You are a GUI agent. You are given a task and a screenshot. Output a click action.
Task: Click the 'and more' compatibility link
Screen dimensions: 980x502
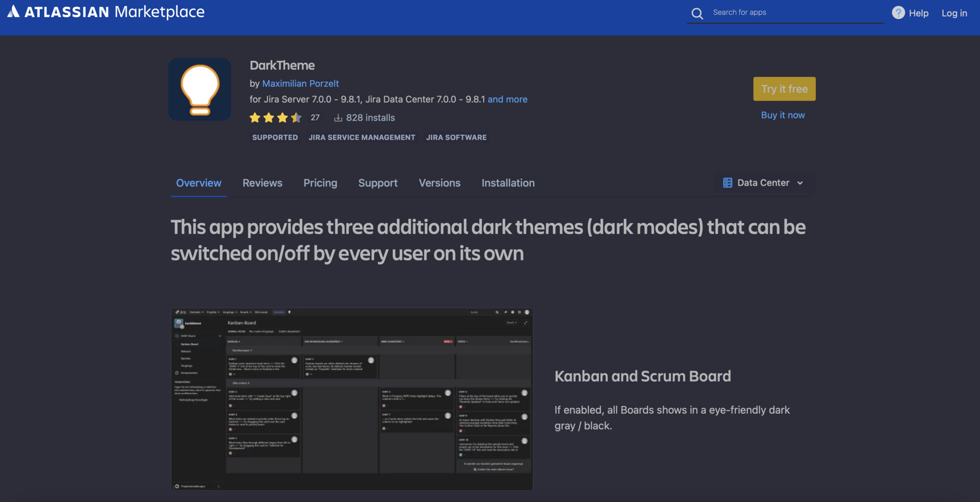point(507,99)
